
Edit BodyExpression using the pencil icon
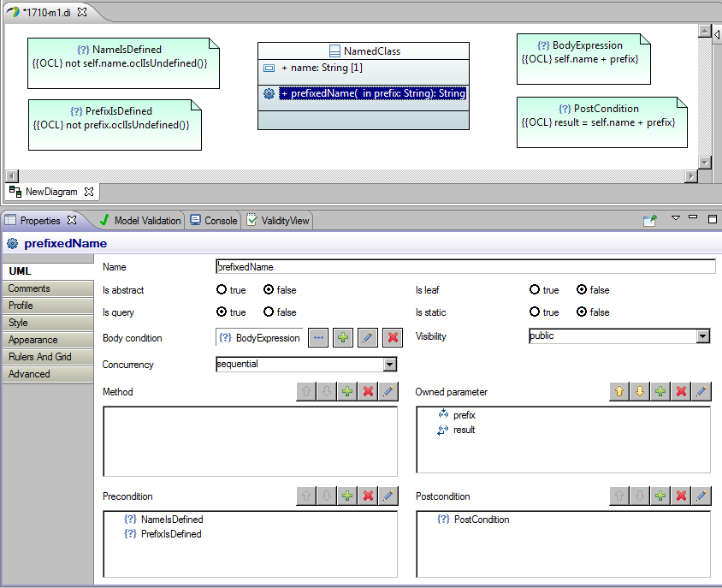click(368, 338)
